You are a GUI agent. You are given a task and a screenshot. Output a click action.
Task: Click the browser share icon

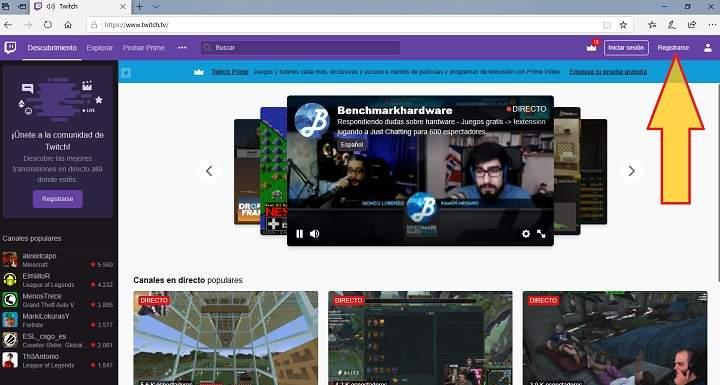tap(692, 25)
